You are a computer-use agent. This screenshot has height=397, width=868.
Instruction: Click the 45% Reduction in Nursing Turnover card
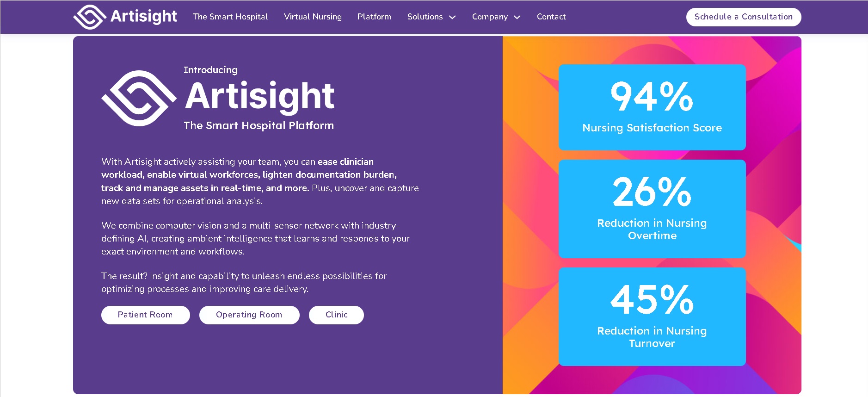[652, 316]
